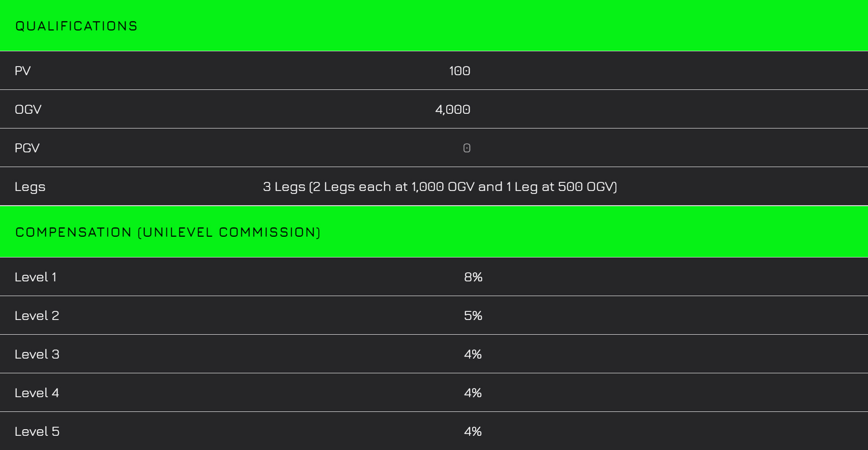The image size is (868, 450).
Task: Click the Compensation (Unilevel Commission) header
Action: click(x=168, y=232)
